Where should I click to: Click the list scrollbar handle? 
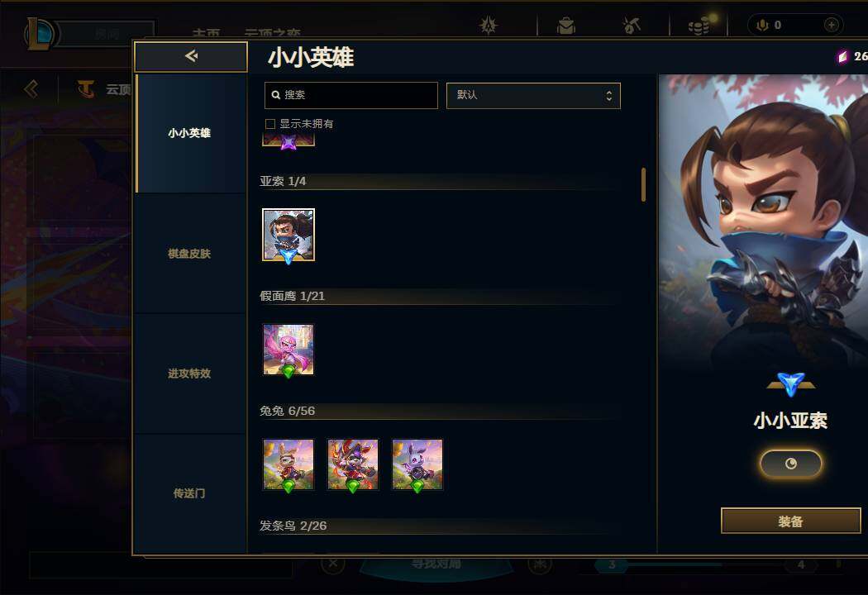pyautogui.click(x=643, y=185)
